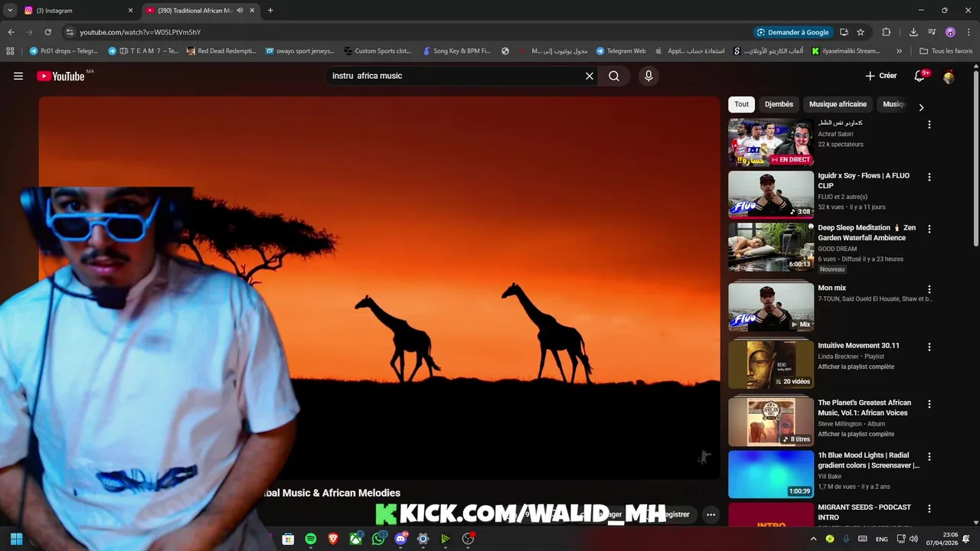980x551 pixels.
Task: Select the Musique africaine filter chip
Action: point(838,104)
